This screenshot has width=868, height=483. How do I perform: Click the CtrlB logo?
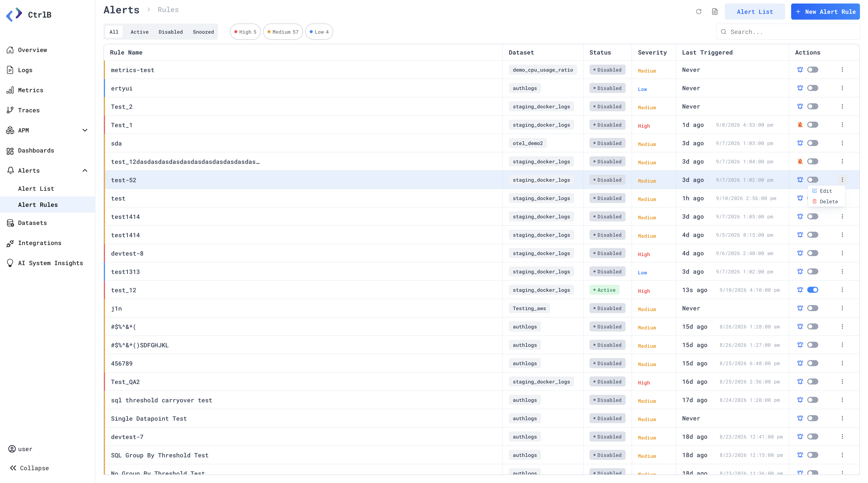pyautogui.click(x=29, y=15)
